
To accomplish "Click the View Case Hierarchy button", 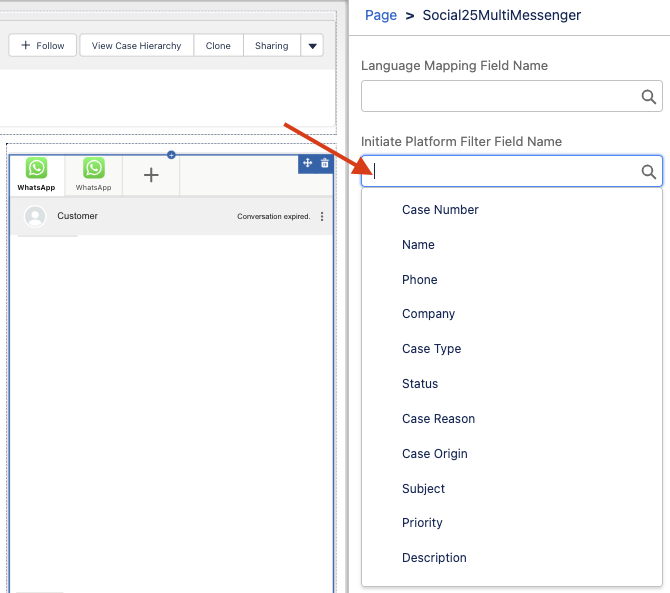I will (x=136, y=46).
